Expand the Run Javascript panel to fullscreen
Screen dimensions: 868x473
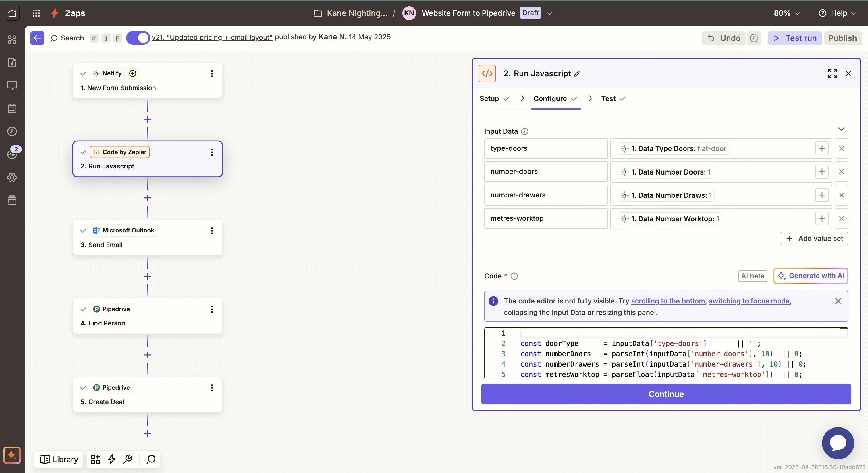832,73
